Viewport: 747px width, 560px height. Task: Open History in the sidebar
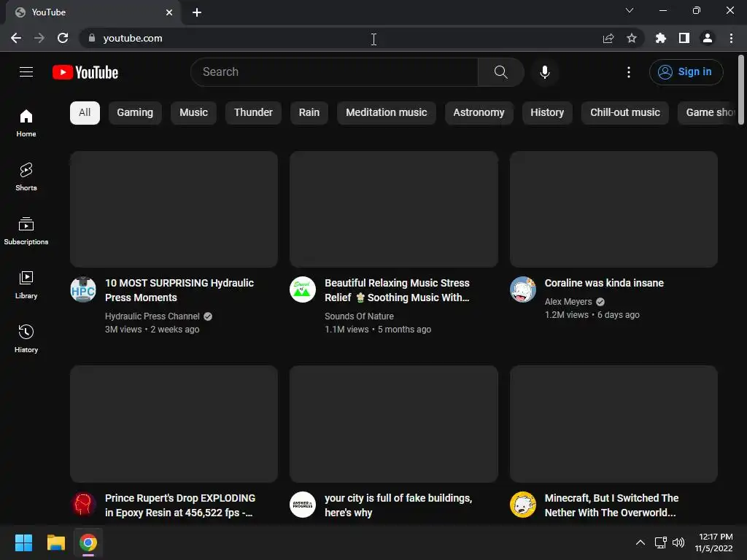click(x=26, y=338)
